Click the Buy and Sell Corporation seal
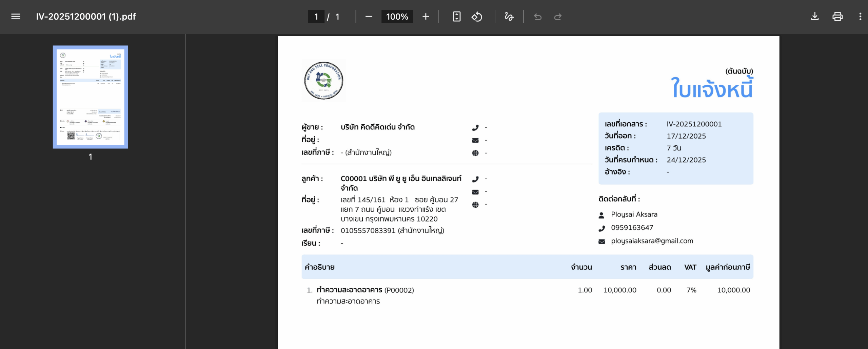 (x=323, y=81)
